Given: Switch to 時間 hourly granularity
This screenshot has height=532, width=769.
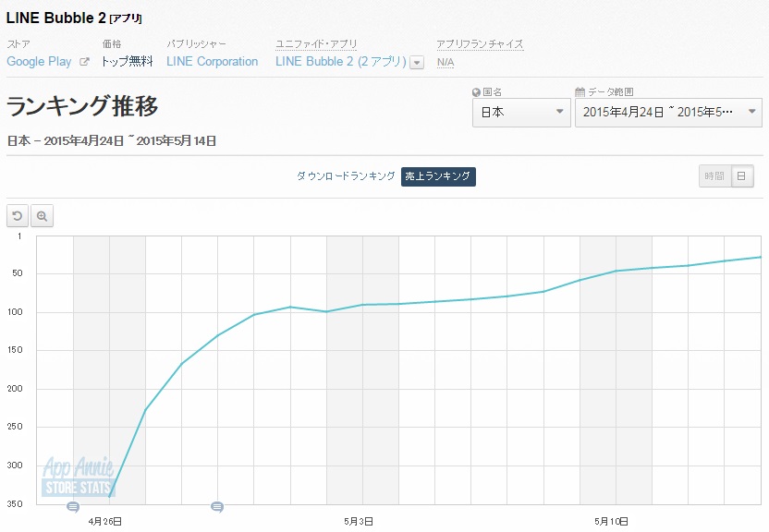Looking at the screenshot, I should 714,176.
